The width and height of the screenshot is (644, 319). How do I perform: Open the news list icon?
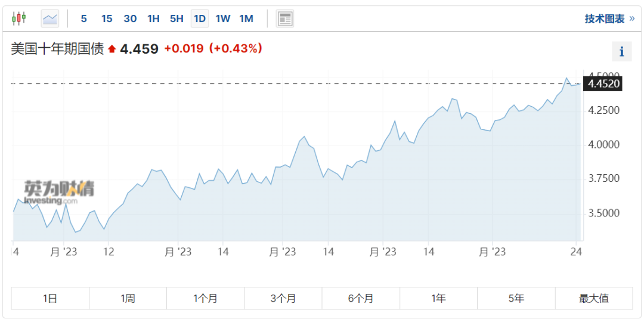(x=285, y=18)
